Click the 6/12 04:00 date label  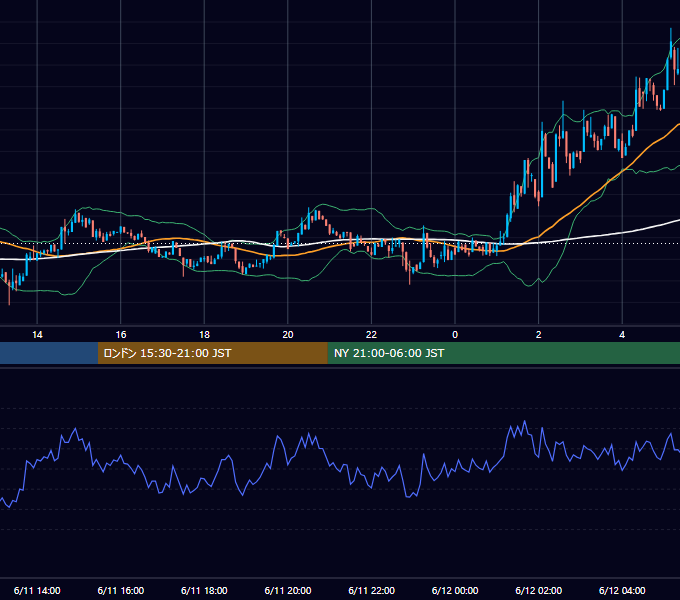pyautogui.click(x=622, y=590)
